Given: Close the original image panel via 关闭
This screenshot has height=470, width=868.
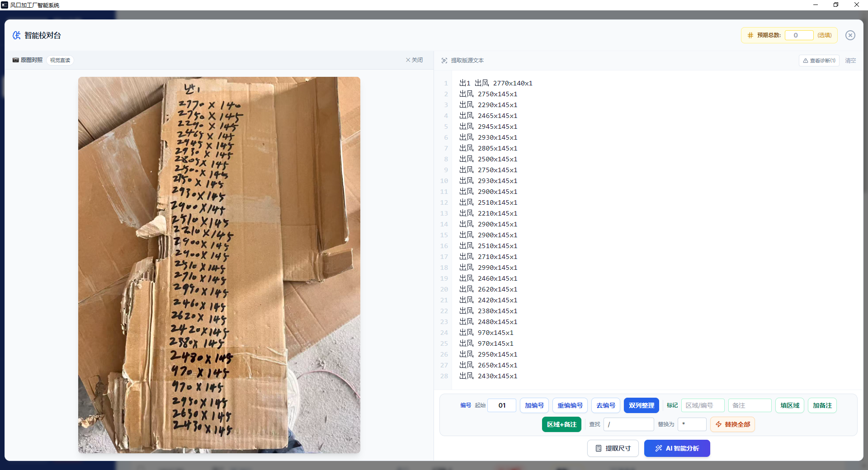Looking at the screenshot, I should (414, 60).
